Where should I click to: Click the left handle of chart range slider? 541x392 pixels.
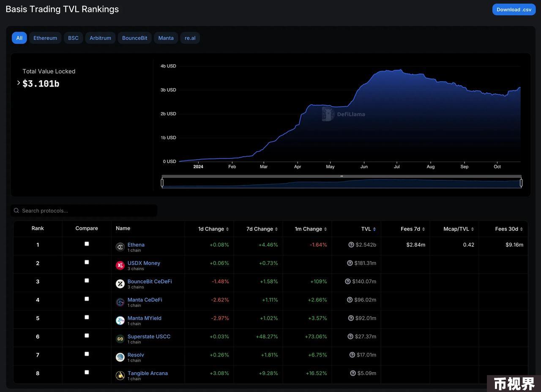[162, 182]
